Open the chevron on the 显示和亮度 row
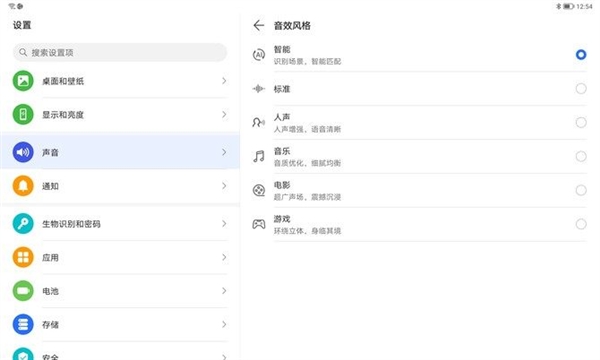This screenshot has height=360, width=600. point(224,114)
